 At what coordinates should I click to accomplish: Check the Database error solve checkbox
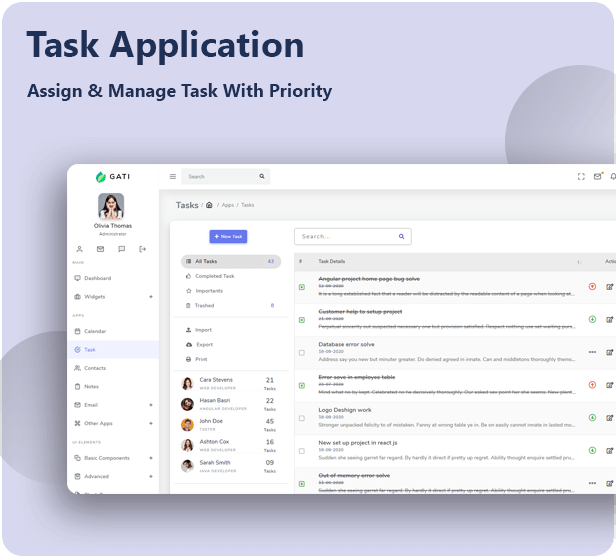(302, 353)
